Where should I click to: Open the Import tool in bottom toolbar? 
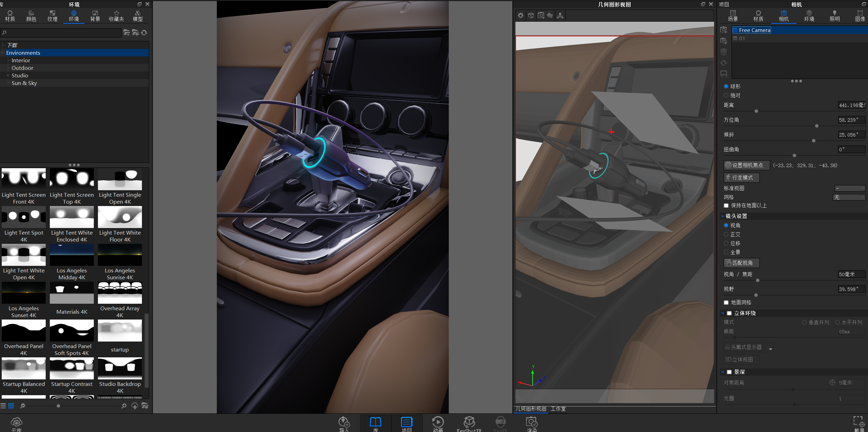[344, 423]
